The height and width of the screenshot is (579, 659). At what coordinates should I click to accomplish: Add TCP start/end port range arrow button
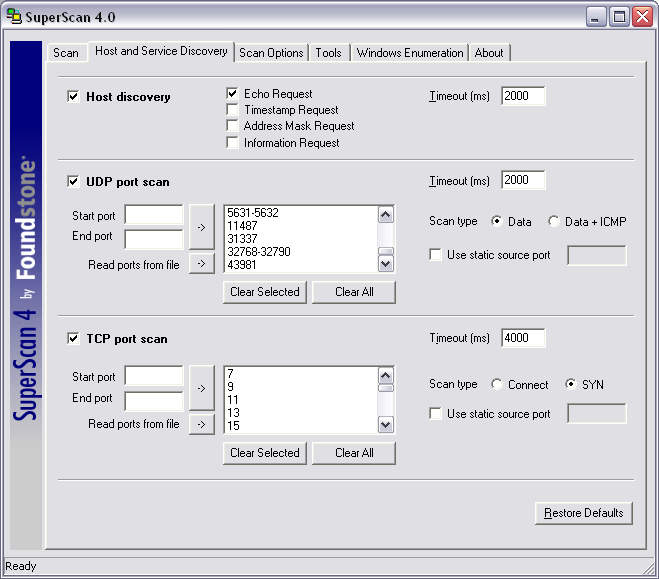202,388
